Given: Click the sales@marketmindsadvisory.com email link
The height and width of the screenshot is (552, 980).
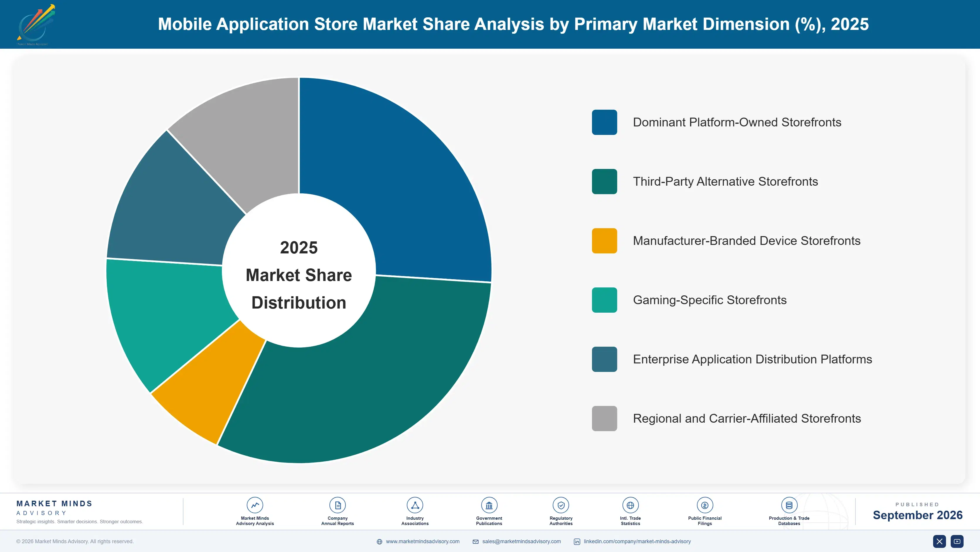Looking at the screenshot, I should (x=522, y=541).
